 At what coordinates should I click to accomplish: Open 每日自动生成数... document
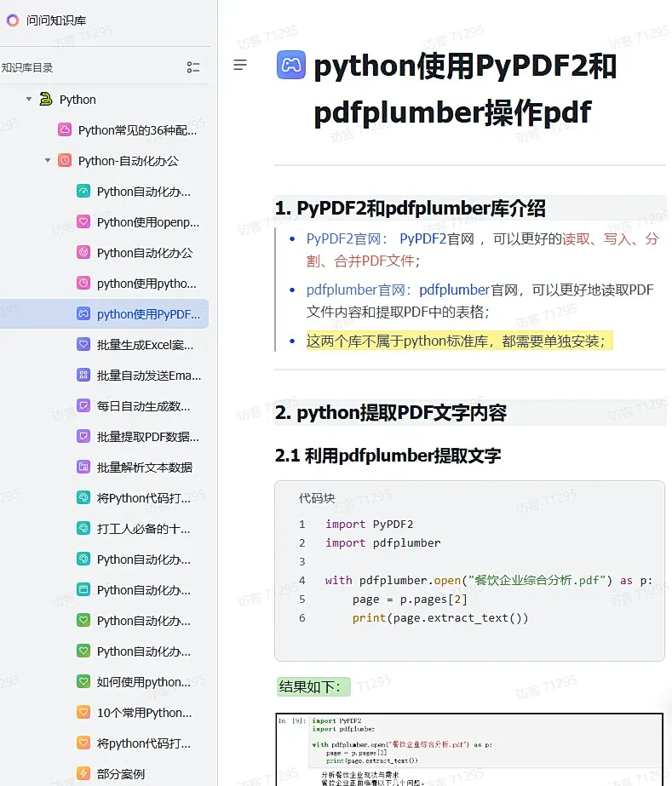pyautogui.click(x=143, y=406)
